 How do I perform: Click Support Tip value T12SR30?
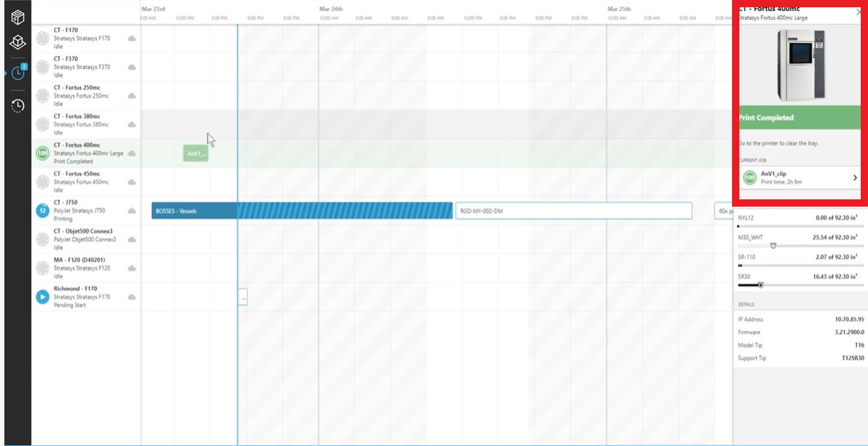point(853,359)
